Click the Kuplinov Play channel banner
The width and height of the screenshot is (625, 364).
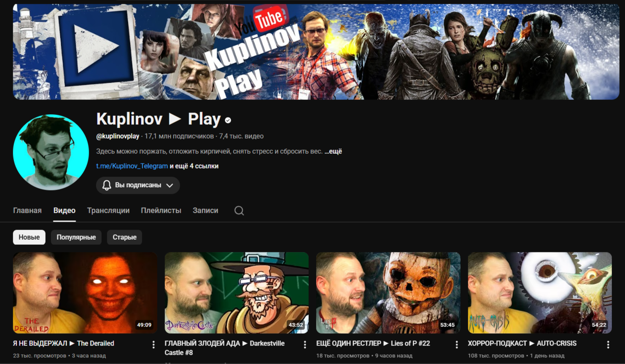[x=316, y=52]
